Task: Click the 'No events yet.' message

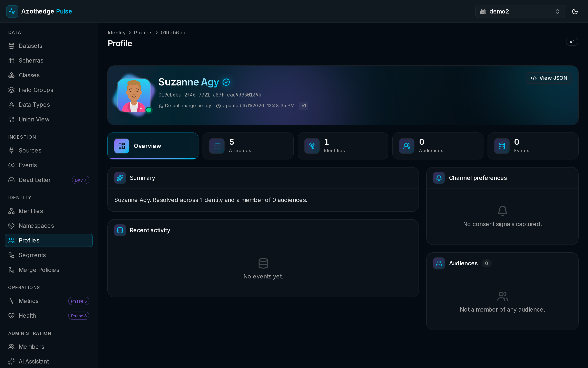Action: coord(263,276)
